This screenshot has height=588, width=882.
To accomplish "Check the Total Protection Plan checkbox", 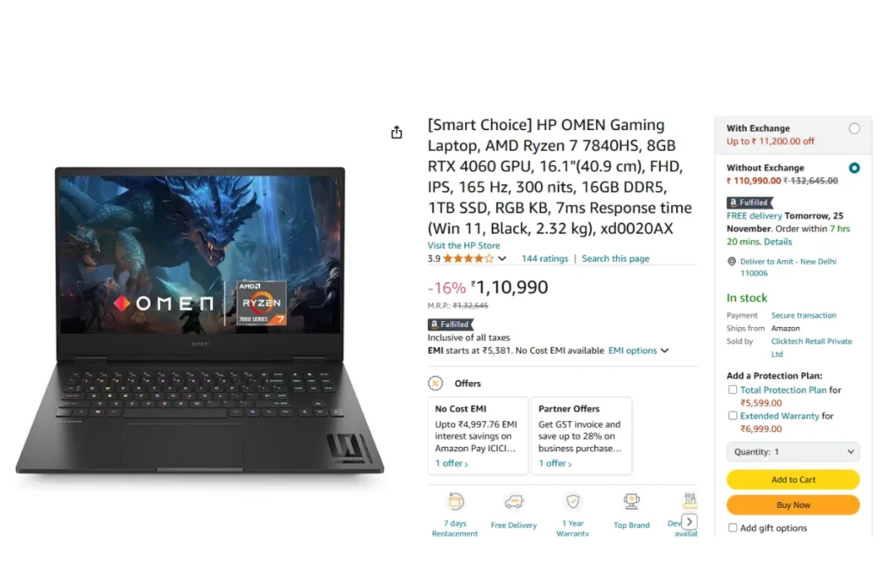I will (732, 390).
